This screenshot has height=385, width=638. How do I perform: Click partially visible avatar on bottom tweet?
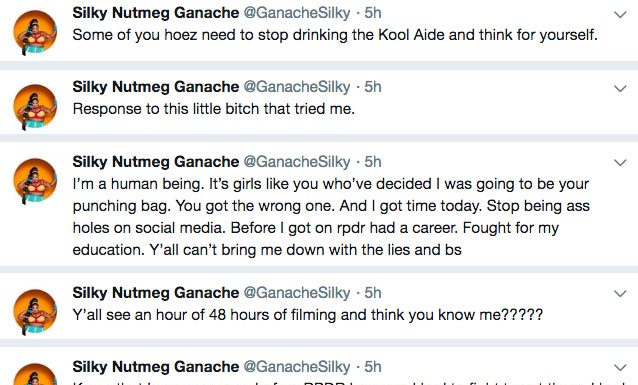coord(35,374)
